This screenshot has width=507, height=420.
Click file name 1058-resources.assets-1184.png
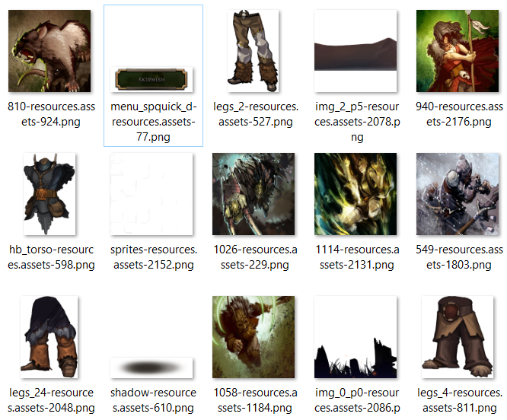(x=255, y=400)
